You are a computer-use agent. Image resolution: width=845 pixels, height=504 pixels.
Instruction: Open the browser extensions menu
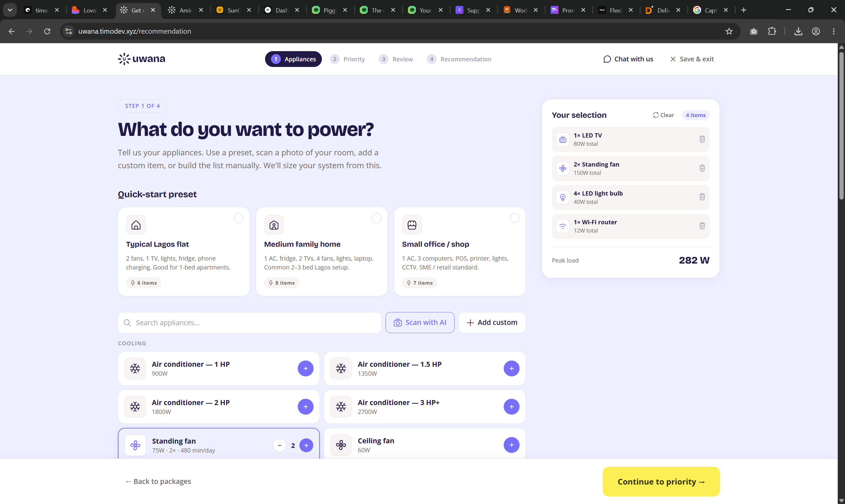[x=772, y=31]
